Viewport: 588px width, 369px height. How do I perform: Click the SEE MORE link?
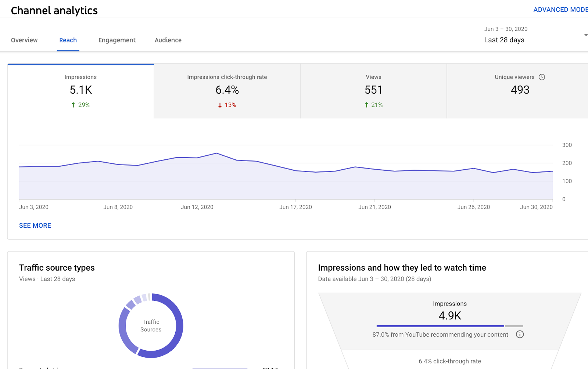click(35, 225)
